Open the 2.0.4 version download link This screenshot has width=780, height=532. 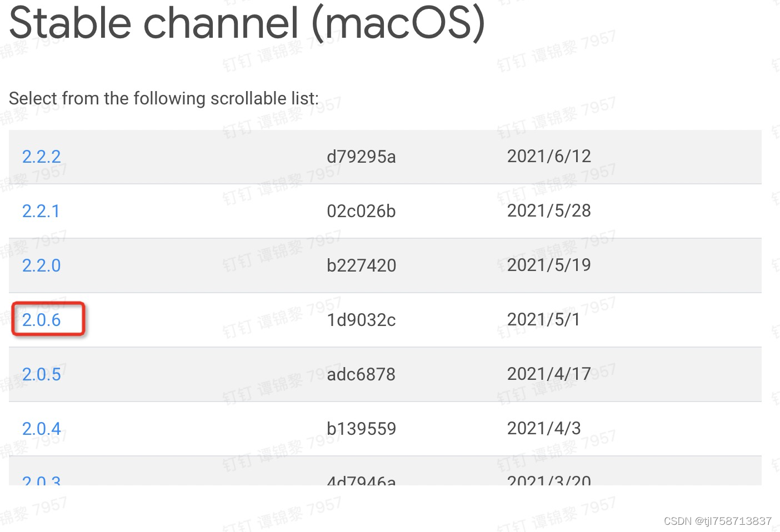[x=41, y=429]
